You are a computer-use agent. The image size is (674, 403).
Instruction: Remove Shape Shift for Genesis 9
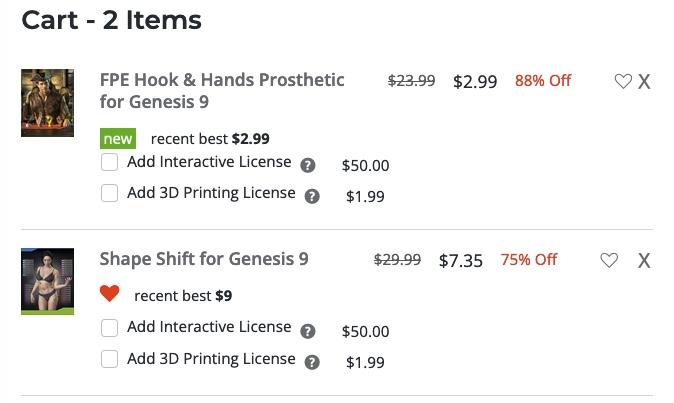tap(644, 261)
